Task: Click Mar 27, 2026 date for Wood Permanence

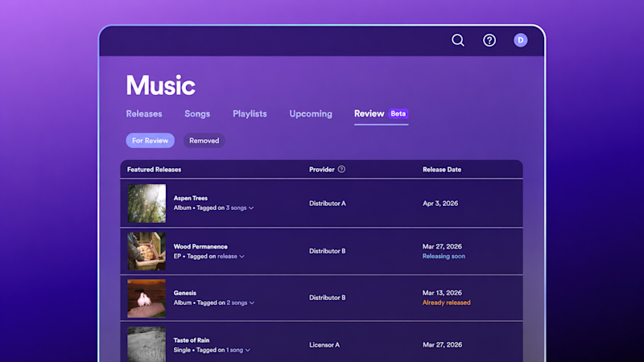Action: click(x=442, y=246)
